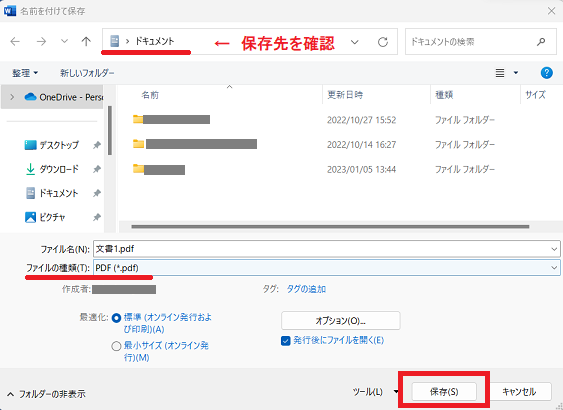
Task: Click the search magnifier icon
Action: coord(541,42)
